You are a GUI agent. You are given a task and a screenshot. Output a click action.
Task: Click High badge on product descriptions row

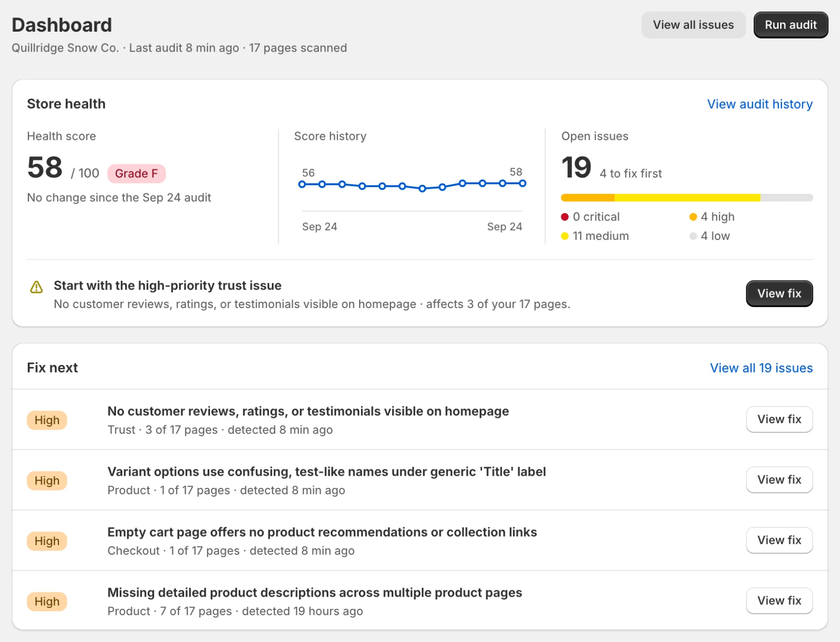pos(47,602)
